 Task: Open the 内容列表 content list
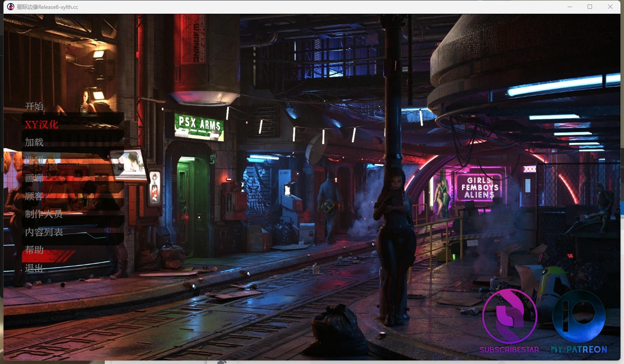[x=44, y=232]
